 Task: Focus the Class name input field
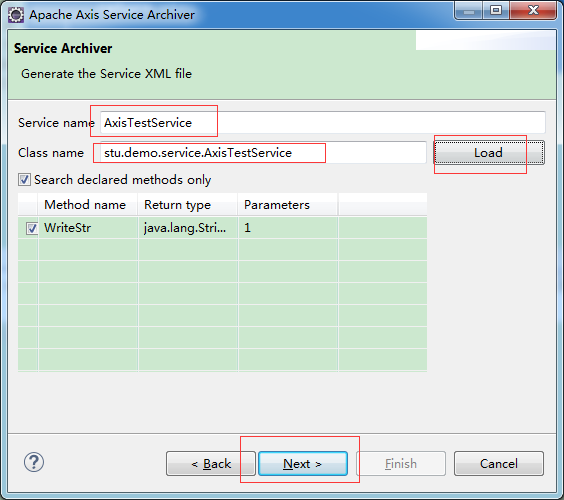pyautogui.click(x=263, y=153)
